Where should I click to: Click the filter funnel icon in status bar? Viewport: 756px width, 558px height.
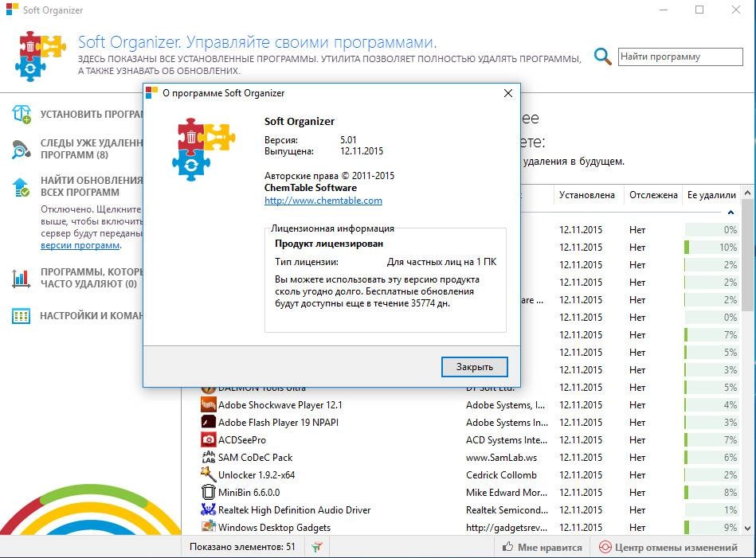[317, 547]
